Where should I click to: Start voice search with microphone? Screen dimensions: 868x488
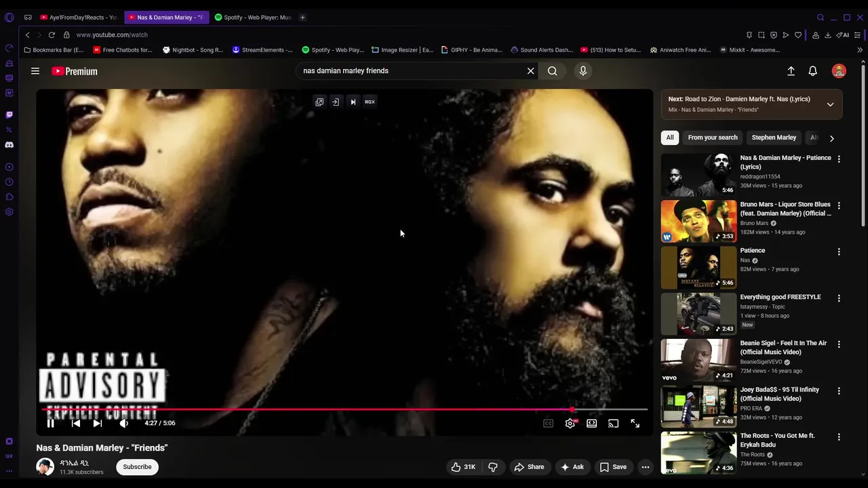point(583,70)
